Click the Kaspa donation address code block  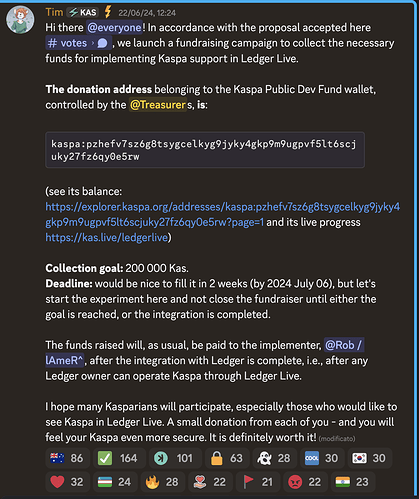205,150
